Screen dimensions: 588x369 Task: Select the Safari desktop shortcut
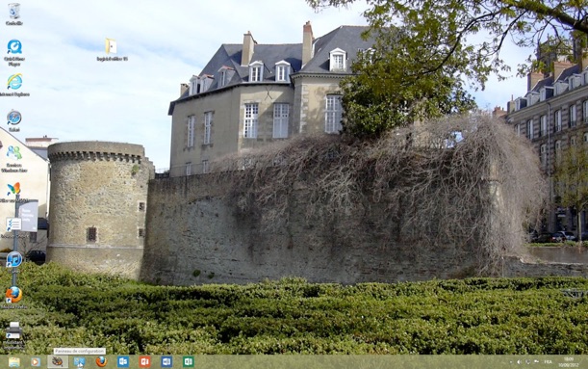(13, 120)
